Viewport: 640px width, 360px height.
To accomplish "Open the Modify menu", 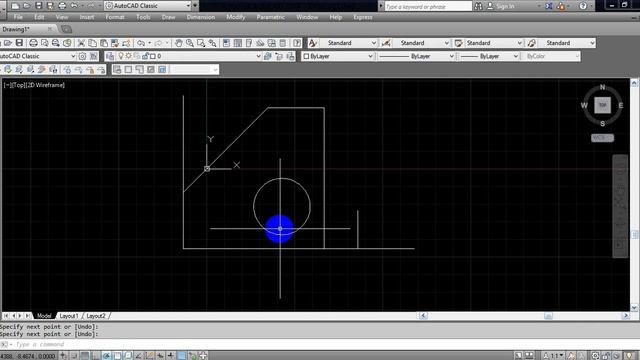I will coord(236,17).
